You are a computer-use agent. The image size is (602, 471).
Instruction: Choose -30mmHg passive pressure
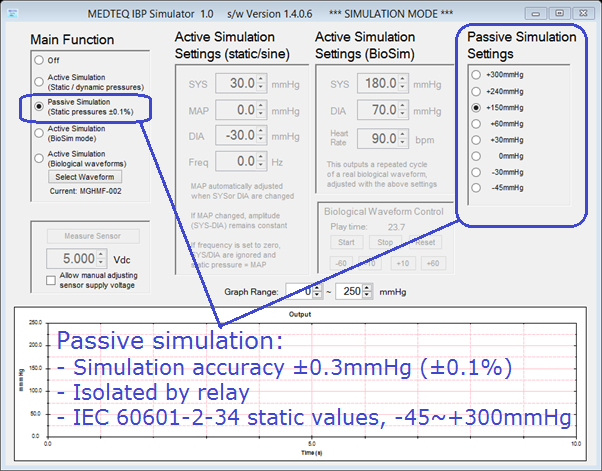click(x=476, y=172)
